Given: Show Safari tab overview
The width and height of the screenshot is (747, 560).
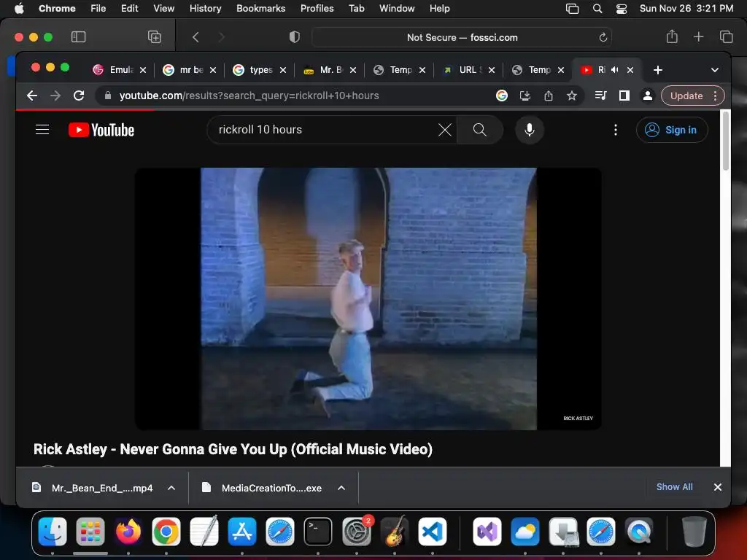Looking at the screenshot, I should tap(726, 36).
